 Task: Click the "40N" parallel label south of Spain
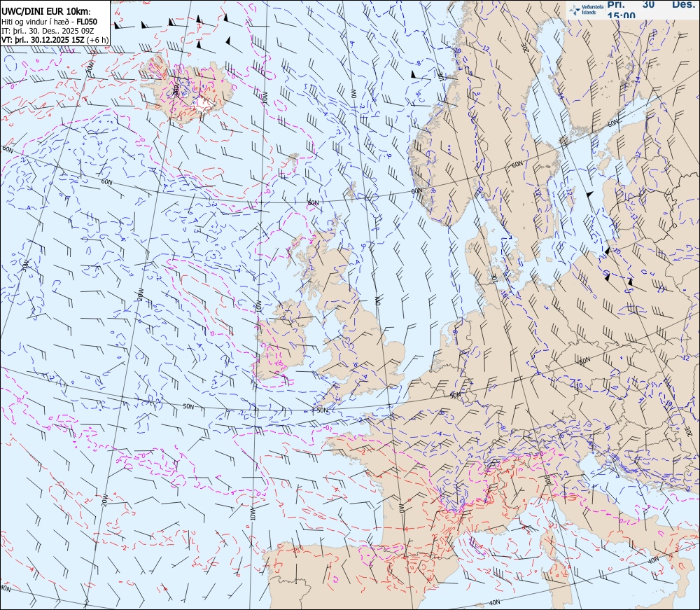coord(494,602)
